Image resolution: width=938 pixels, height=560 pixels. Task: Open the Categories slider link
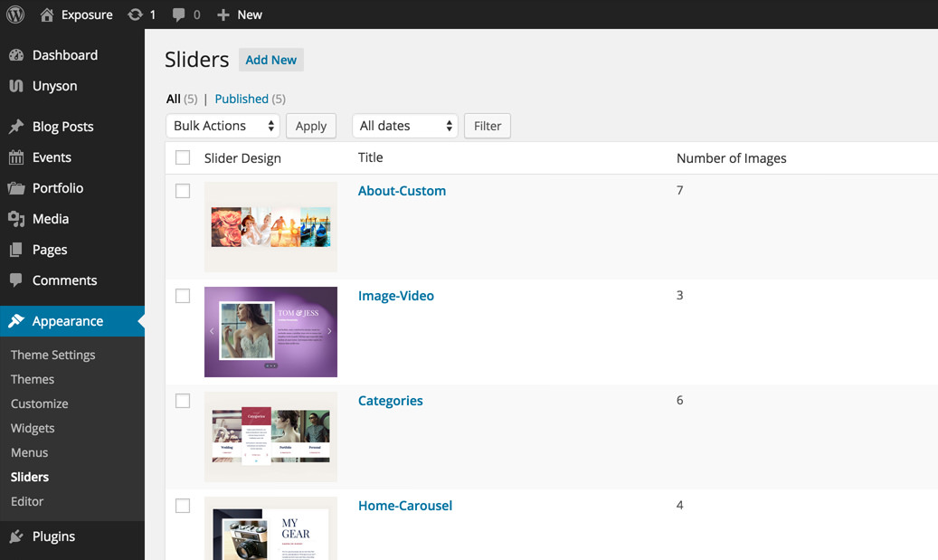tap(390, 401)
